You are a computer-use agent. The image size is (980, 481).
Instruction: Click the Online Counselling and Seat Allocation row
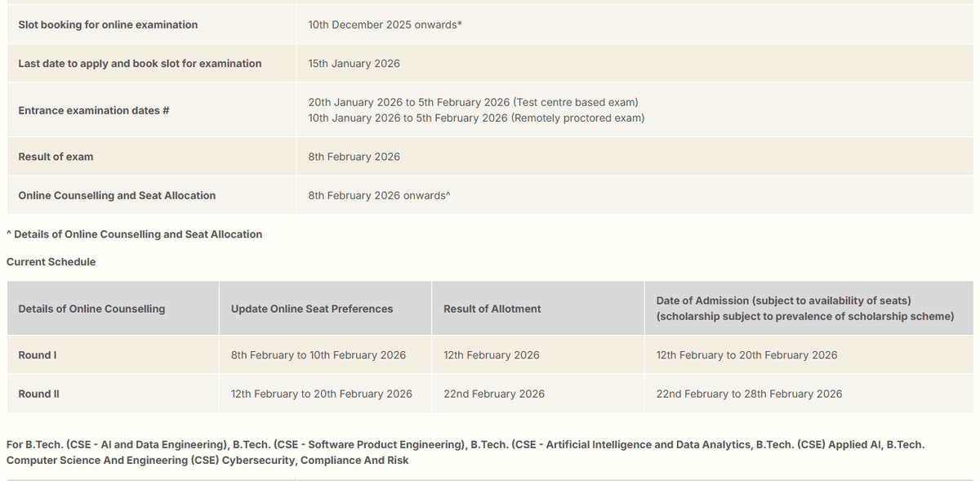click(118, 195)
